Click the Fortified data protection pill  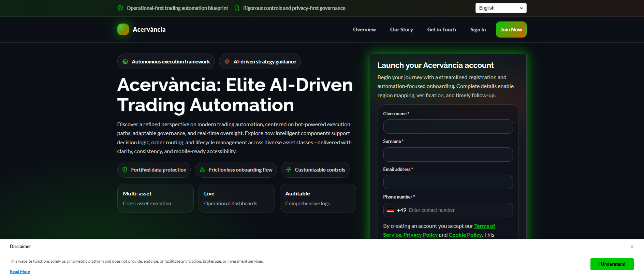(154, 170)
